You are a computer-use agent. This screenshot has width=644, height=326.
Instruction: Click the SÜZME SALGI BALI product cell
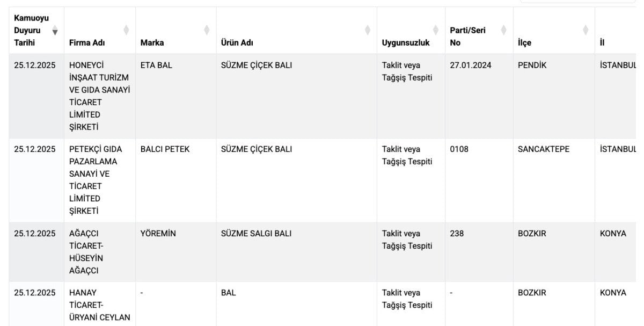[x=256, y=234]
